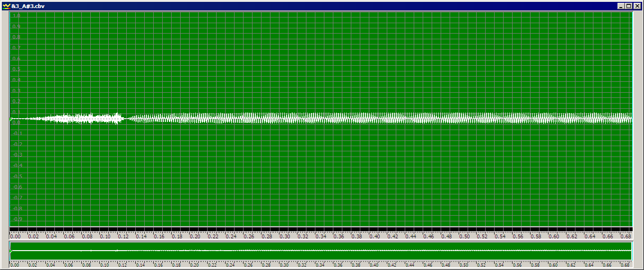Click the 0.50 mark on main time ruler
Image resolution: width=644 pixels, height=270 pixels.
tap(464, 236)
